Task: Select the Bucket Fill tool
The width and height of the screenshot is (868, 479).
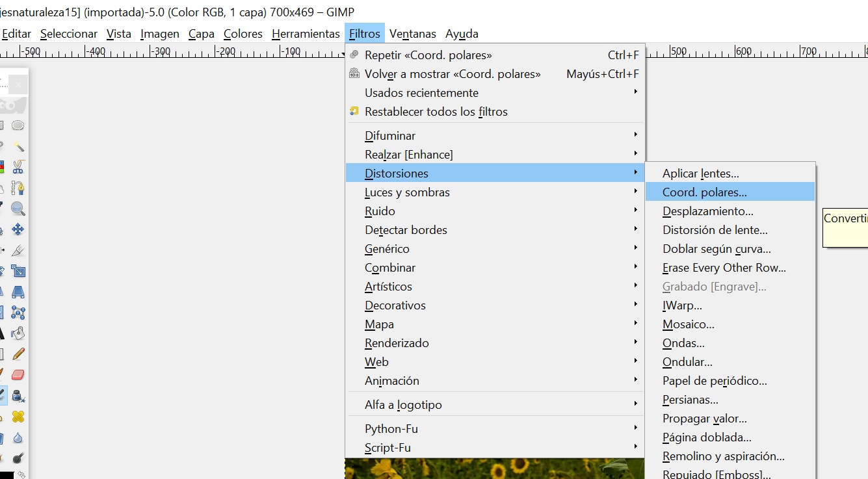Action: pyautogui.click(x=18, y=333)
